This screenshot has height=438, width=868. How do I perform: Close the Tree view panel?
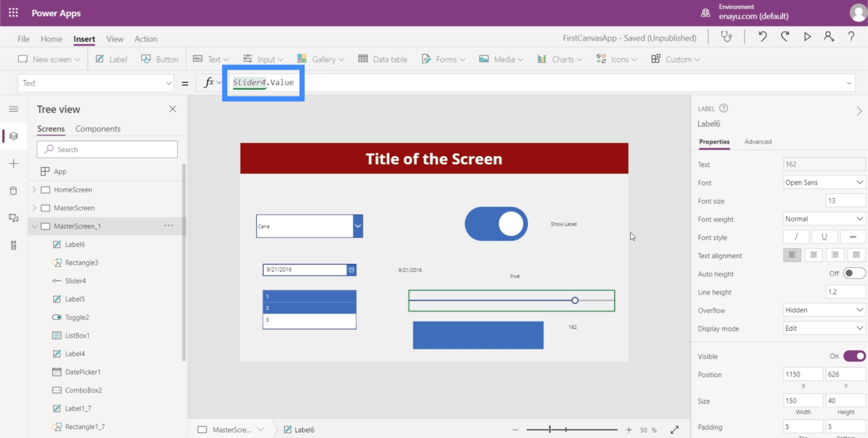click(173, 109)
